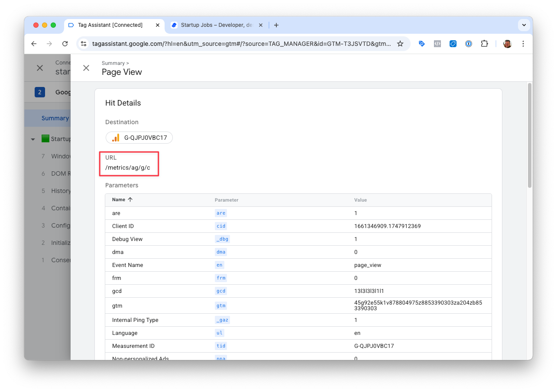Switch to the Tag Assistant [Connected] tab
The image size is (557, 392).
(114, 25)
